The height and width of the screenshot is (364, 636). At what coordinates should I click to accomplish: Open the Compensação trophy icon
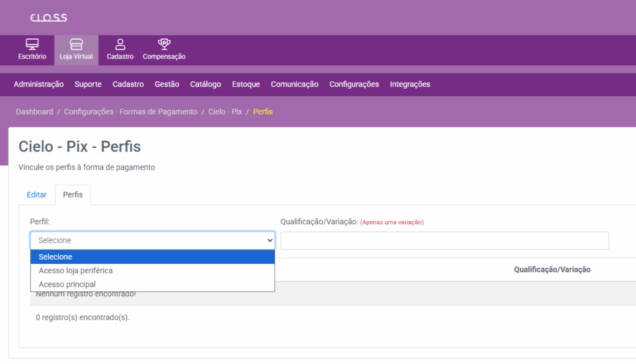[164, 45]
